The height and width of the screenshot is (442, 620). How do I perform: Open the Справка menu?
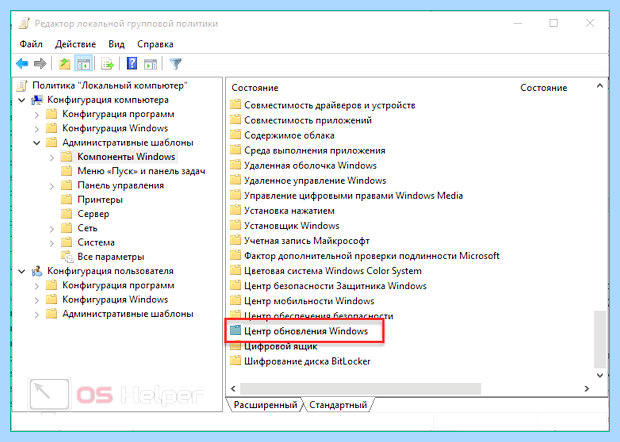pyautogui.click(x=155, y=44)
